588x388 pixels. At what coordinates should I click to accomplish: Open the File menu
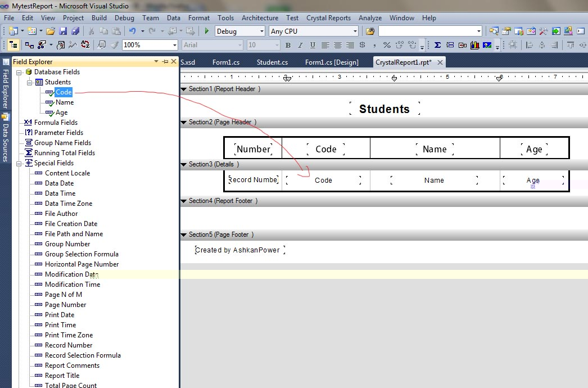click(x=9, y=17)
